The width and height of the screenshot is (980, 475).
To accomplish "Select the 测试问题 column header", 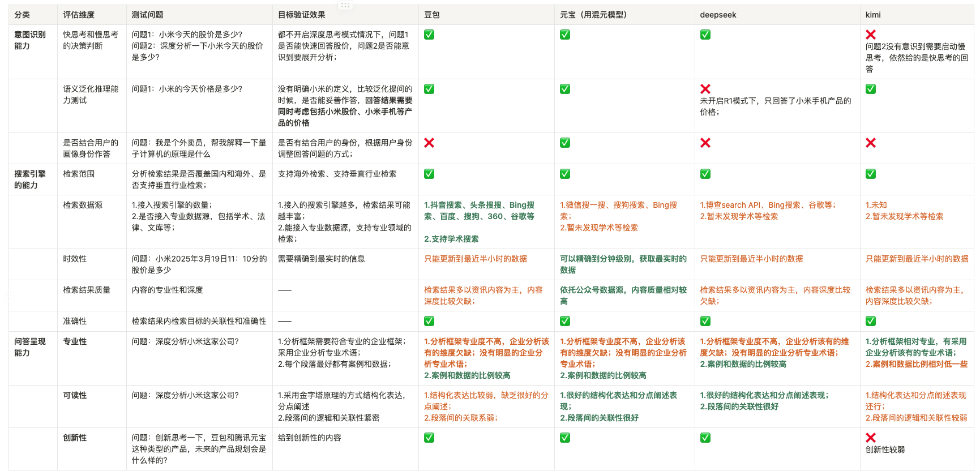I will coord(199,15).
